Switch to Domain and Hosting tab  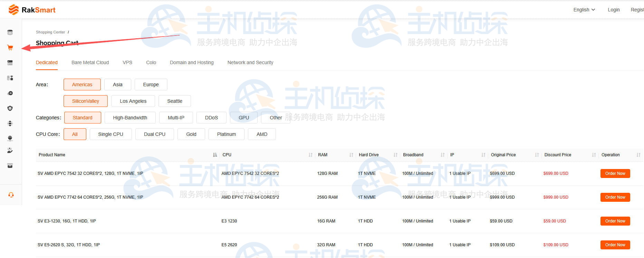[x=192, y=62]
